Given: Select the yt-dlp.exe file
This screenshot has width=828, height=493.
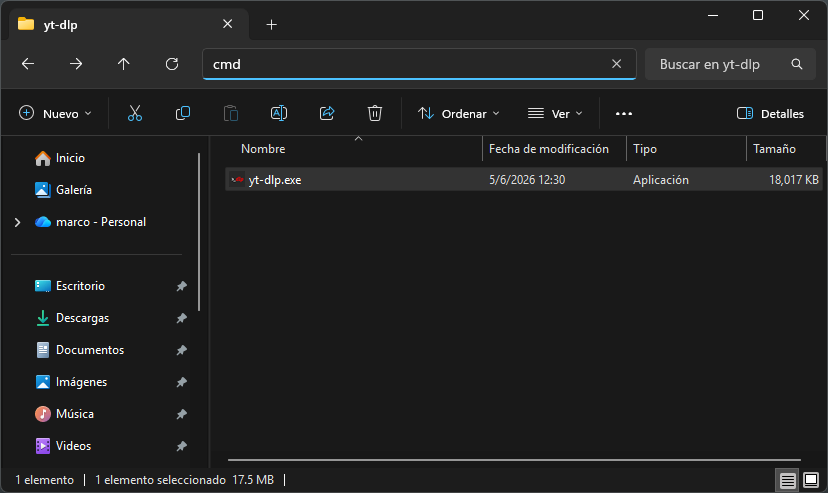Looking at the screenshot, I should 524,179.
